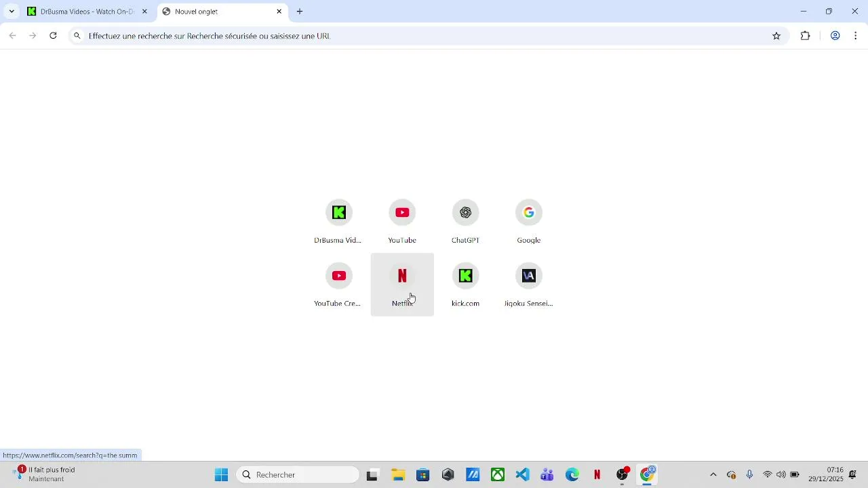
Task: Bookmark this page with star icon
Action: (x=776, y=36)
